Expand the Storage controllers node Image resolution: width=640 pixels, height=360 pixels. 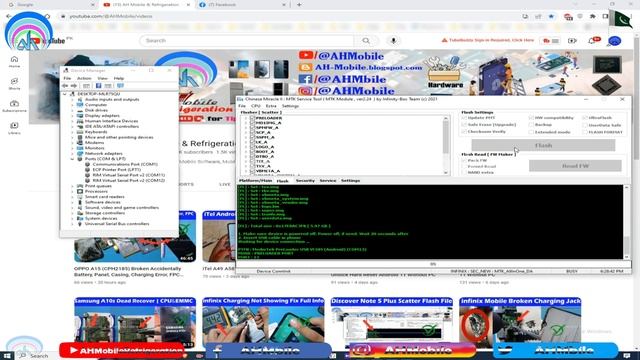coord(73,213)
